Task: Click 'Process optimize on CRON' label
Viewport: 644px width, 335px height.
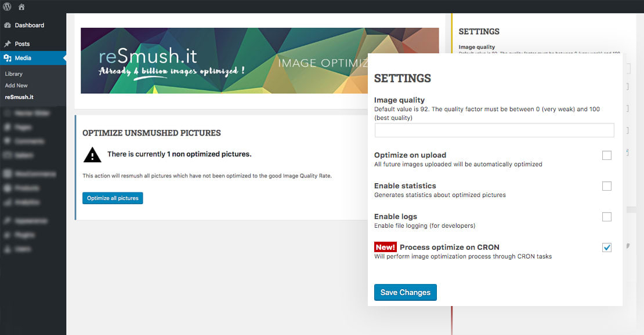Action: coord(449,247)
